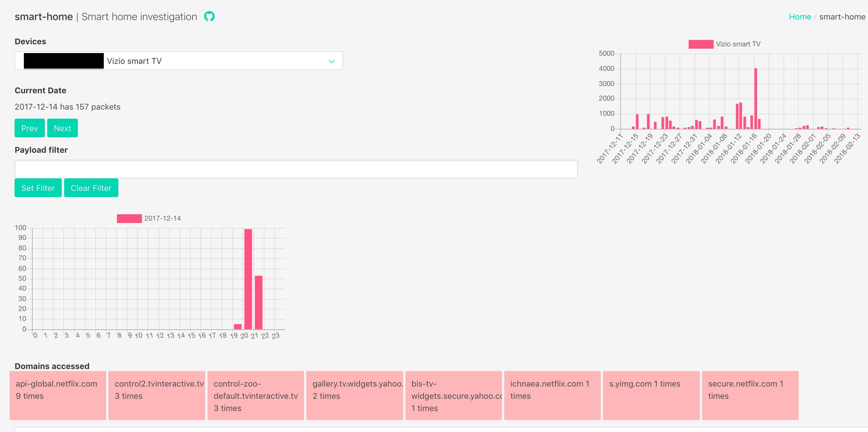868x432 pixels.
Task: Select the hour 21 bar in hourly chart
Action: 259,302
